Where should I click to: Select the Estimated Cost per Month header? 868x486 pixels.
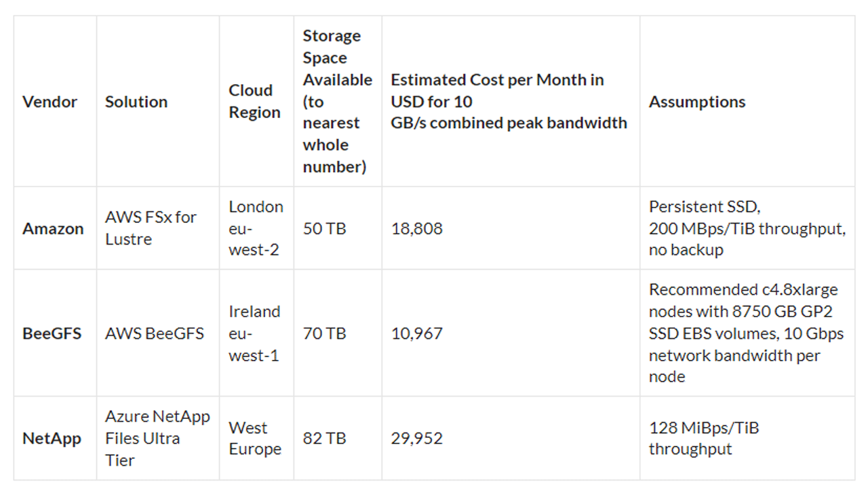[x=509, y=102]
